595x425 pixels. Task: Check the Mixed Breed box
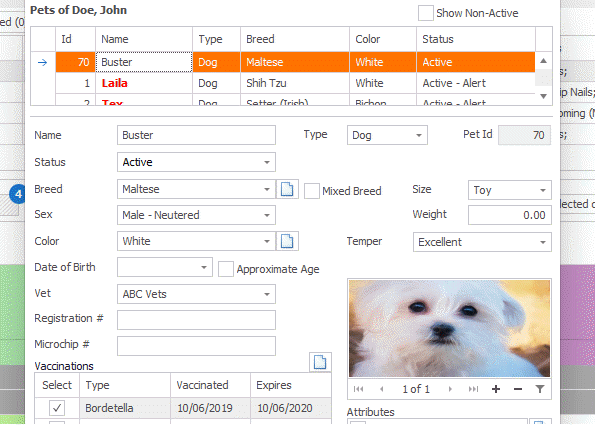tap(312, 191)
